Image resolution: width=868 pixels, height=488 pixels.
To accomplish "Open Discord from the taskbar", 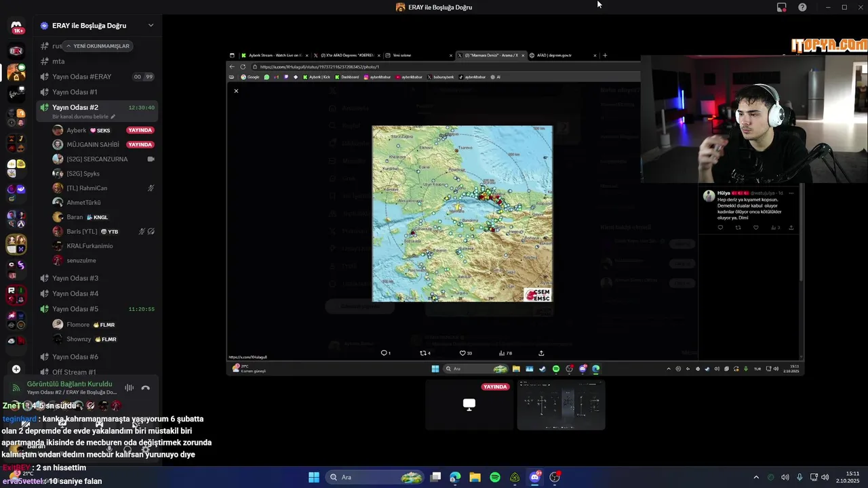I will click(535, 477).
